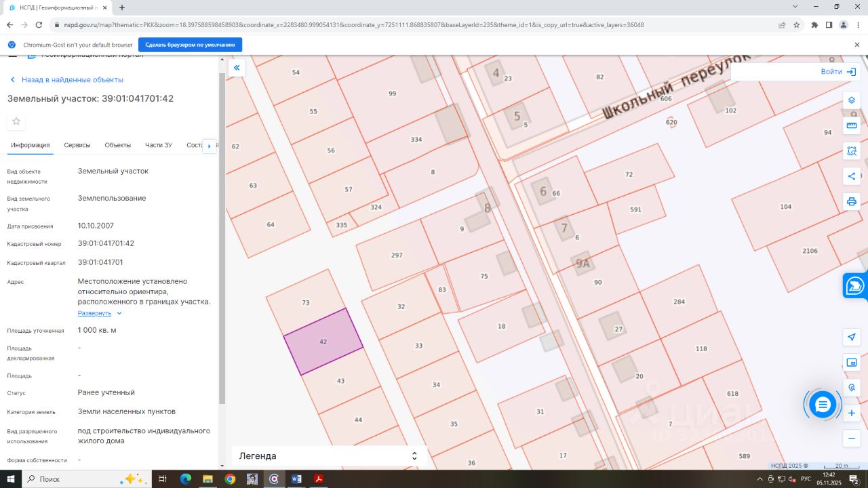Add land plot to favorites star
868x488 pixels.
tap(16, 121)
